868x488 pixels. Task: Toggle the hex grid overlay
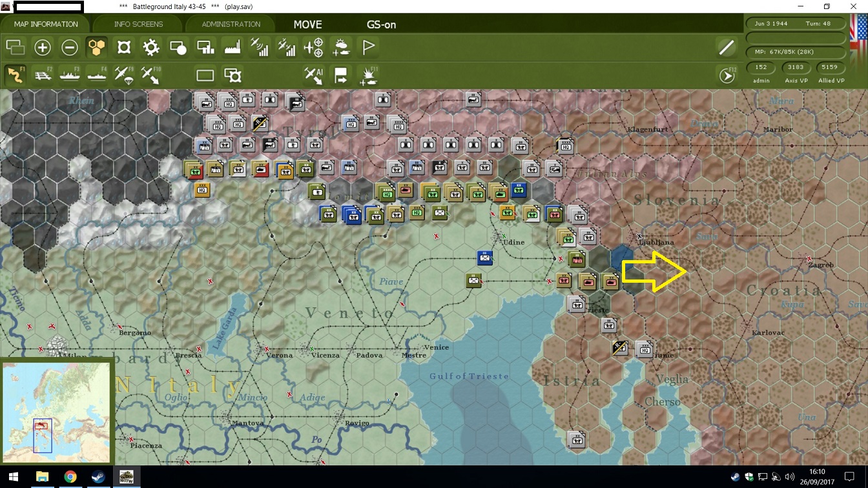pyautogui.click(x=97, y=47)
